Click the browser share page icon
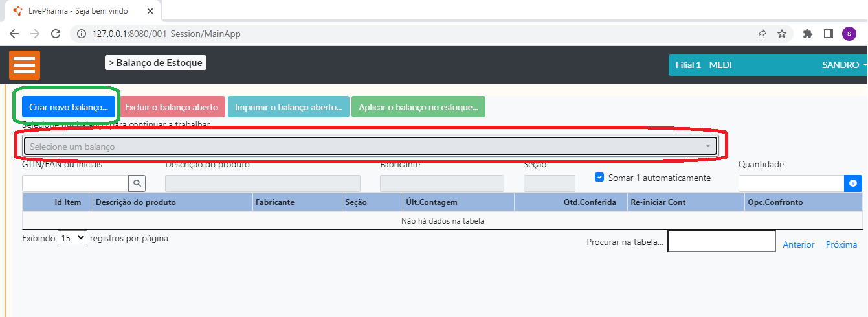868x317 pixels. tap(761, 34)
